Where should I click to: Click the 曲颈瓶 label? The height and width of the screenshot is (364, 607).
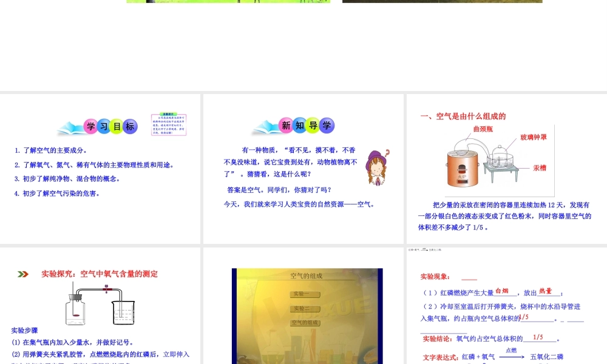coord(483,129)
